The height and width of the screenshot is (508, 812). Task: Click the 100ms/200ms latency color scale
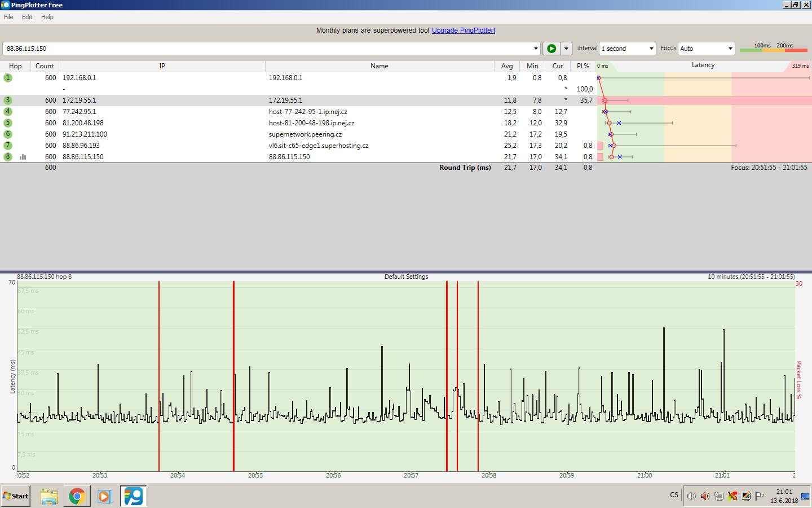tap(773, 48)
